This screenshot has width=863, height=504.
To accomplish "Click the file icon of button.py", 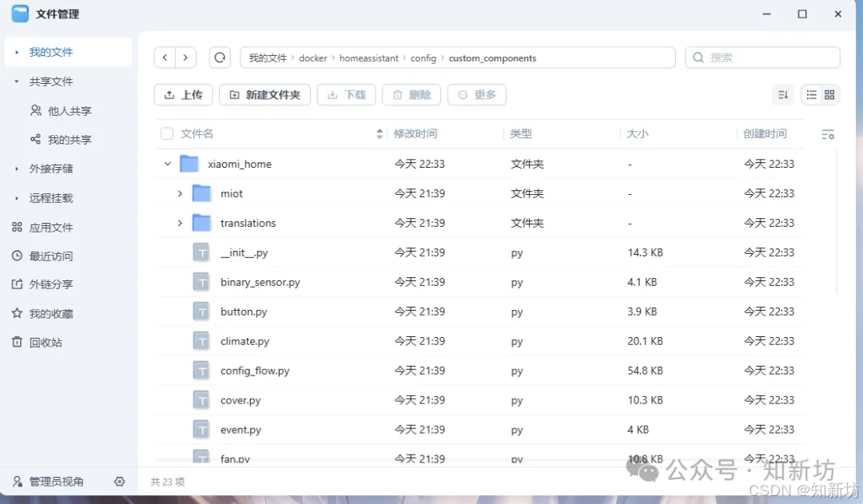I will click(x=202, y=312).
